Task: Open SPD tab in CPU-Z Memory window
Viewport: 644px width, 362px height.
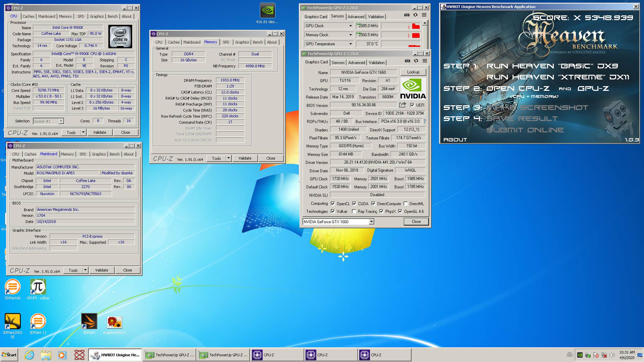Action: coord(226,42)
